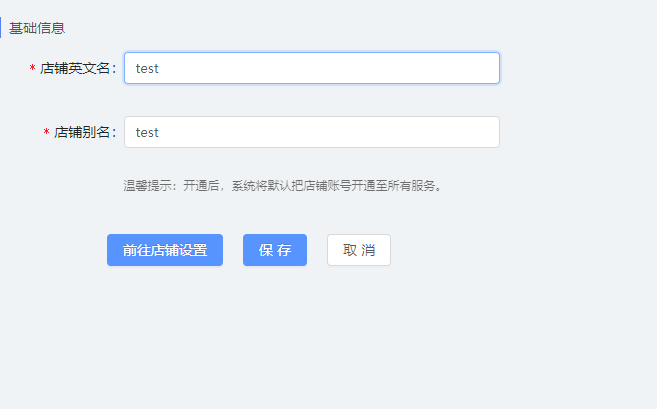Screen dimensions: 657x409
Task: Click the 保存 button
Action: pos(275,250)
